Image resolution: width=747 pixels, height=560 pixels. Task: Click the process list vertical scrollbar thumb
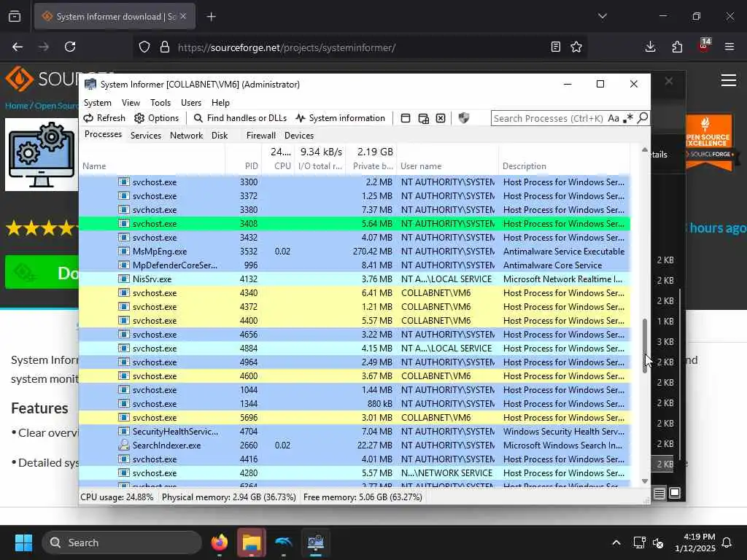point(645,346)
